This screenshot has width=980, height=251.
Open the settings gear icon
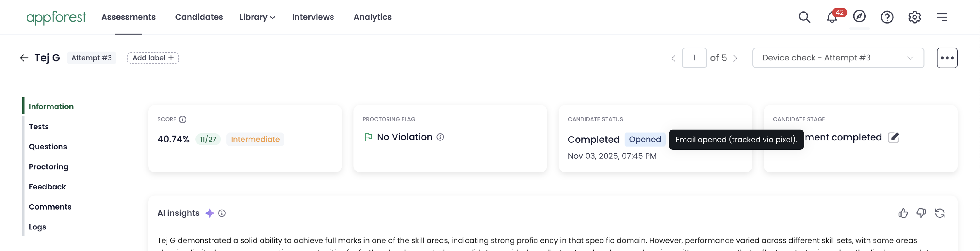click(915, 17)
